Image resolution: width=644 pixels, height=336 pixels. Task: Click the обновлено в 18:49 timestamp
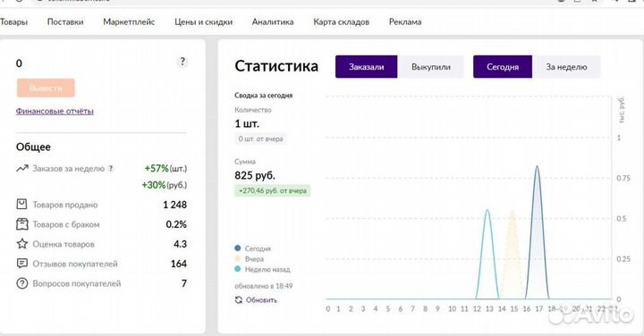pyautogui.click(x=264, y=286)
